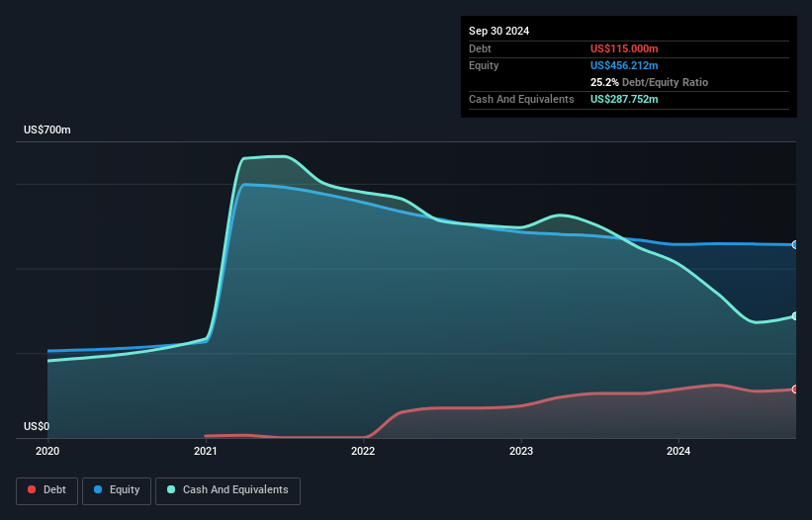The image size is (812, 520).
Task: Select the 2023 axis label
Action: 521,451
